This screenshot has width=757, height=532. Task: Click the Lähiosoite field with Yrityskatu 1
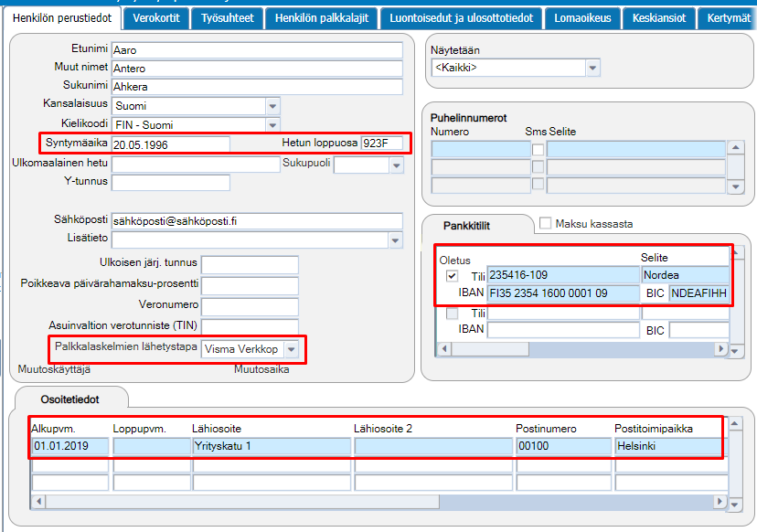click(x=272, y=446)
